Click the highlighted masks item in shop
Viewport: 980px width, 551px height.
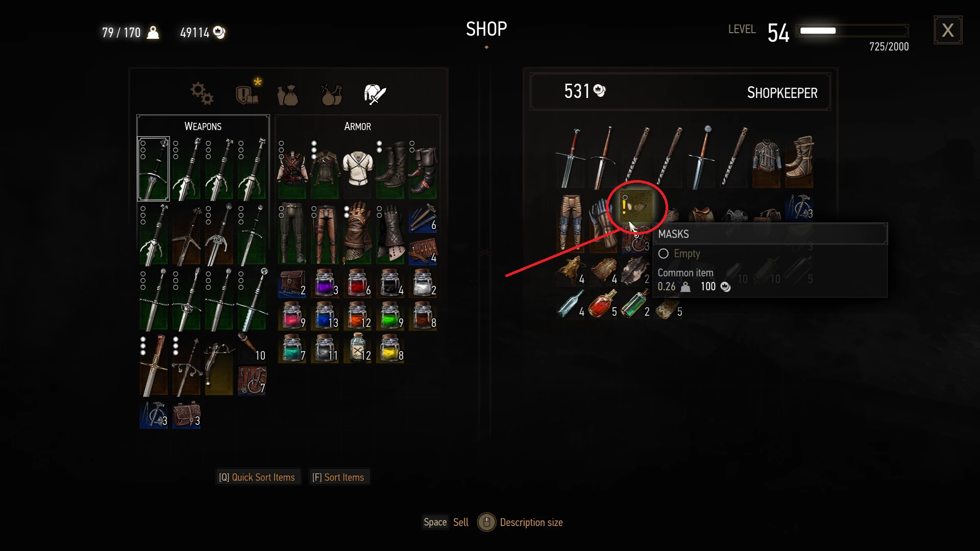coord(636,207)
